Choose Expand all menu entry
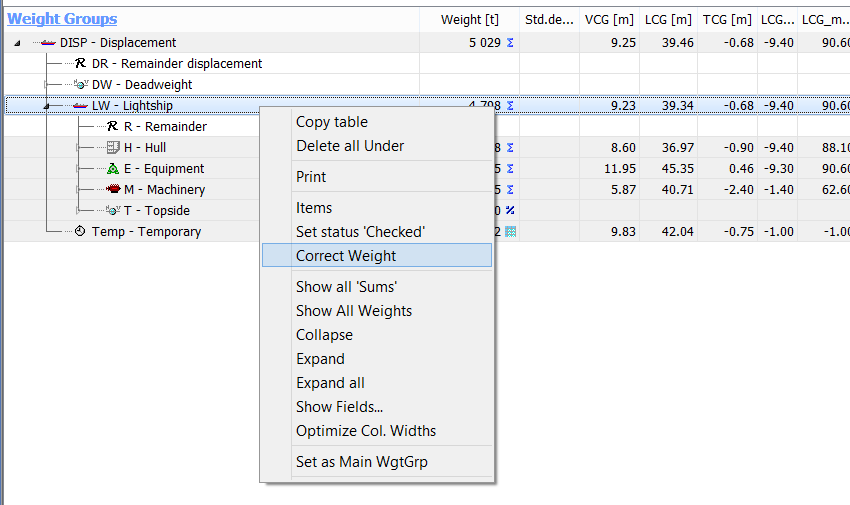The width and height of the screenshot is (850, 505). 377,383
